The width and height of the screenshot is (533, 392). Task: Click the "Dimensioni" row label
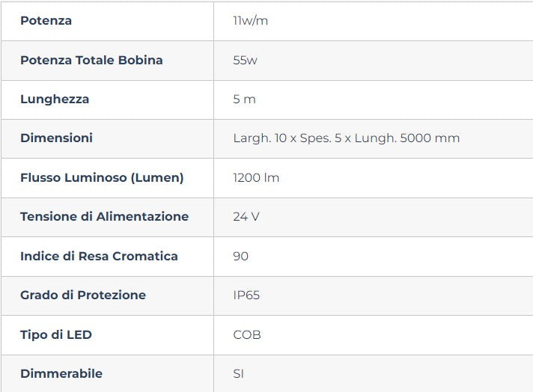click(x=57, y=138)
